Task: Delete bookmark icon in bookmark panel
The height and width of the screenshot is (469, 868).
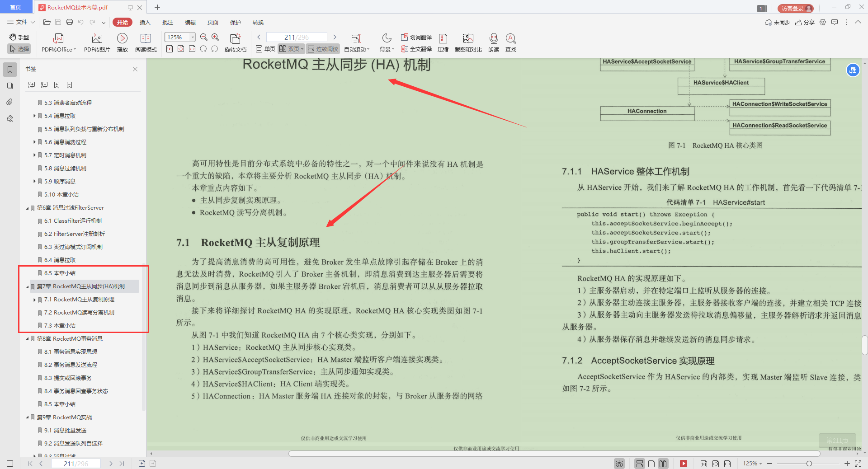Action: tap(69, 85)
